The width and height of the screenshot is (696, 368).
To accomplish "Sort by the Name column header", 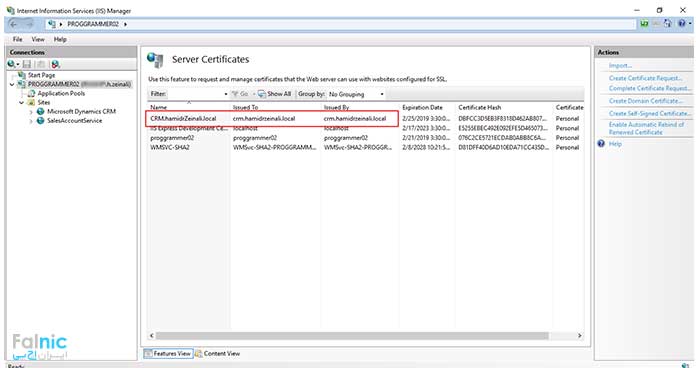I will [189, 107].
